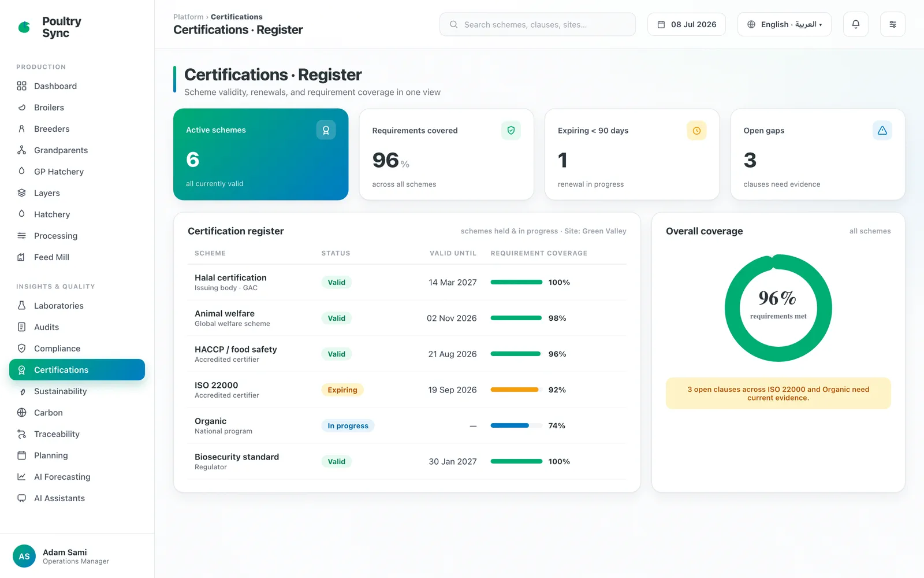This screenshot has height=578, width=924.
Task: Click the Audits document icon
Action: pyautogui.click(x=21, y=327)
